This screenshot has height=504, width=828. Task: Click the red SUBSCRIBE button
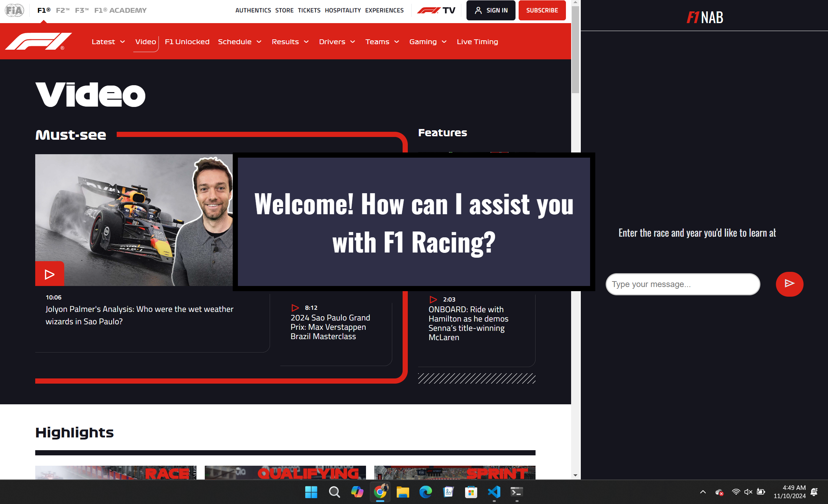tap(542, 10)
